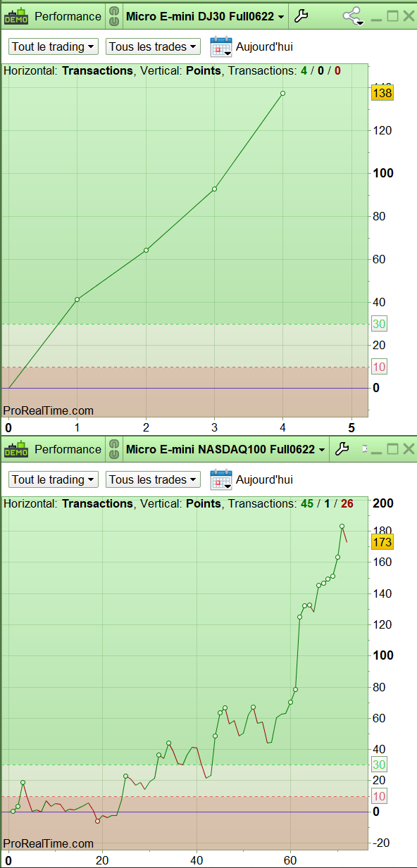Screen dimensions: 417x868
Task: Expand 'Tout le trading' dropdown in NASDAQ100 panel
Action: 54,480
